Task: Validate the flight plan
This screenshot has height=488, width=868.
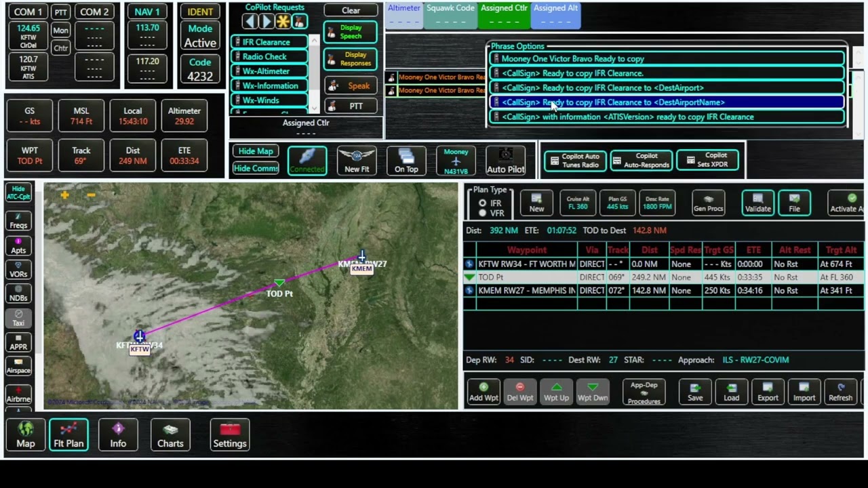Action: 757,203
